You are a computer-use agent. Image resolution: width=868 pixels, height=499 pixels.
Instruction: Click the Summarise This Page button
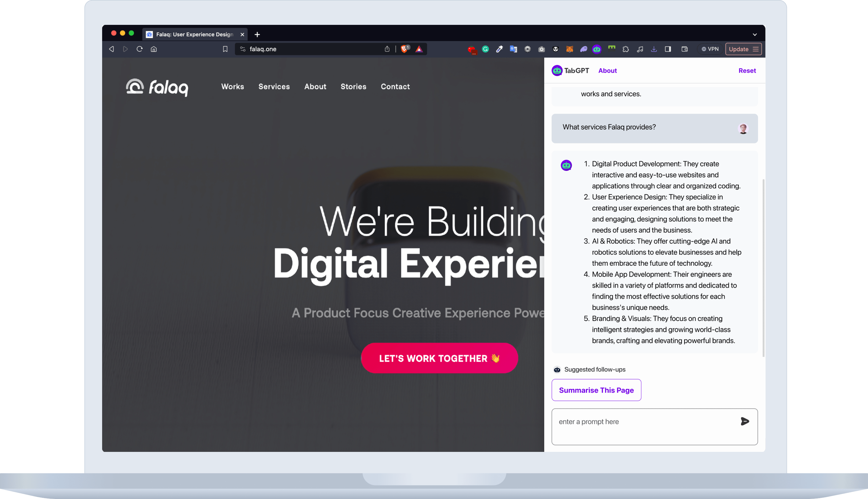596,390
